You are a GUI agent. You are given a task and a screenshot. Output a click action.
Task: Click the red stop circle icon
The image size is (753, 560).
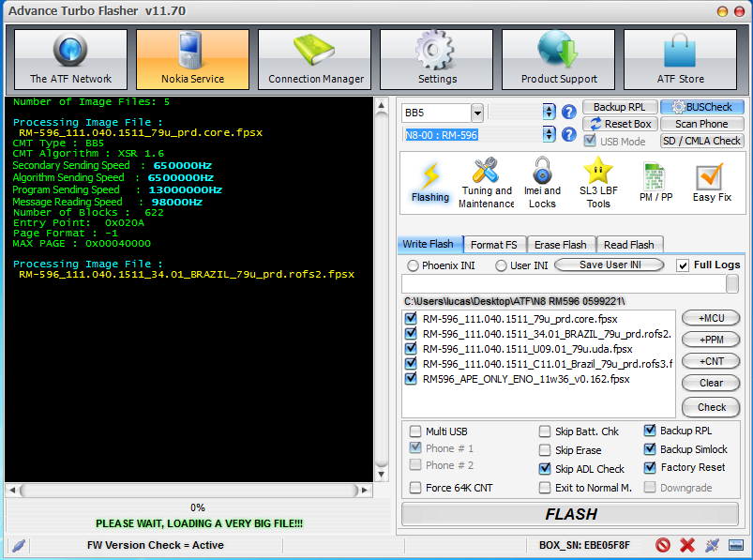coord(663,545)
